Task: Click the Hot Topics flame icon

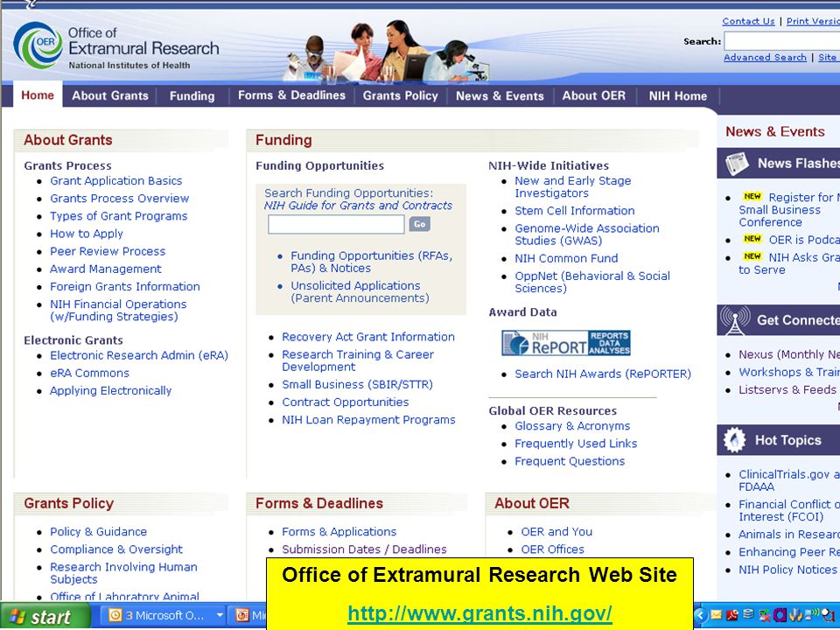Action: pyautogui.click(x=734, y=440)
